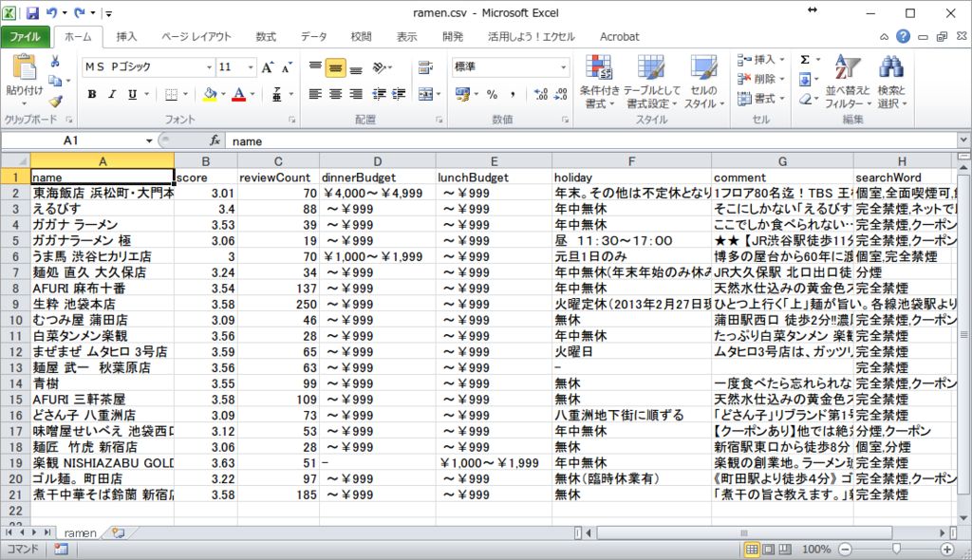Toggle Underline formatting
Screen dimensions: 972x560
132,94
